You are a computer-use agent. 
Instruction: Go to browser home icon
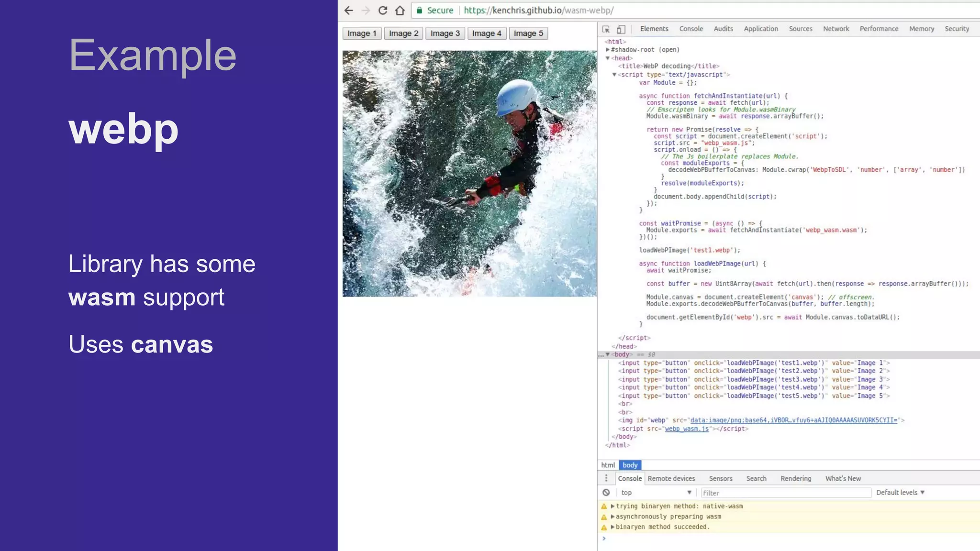coord(400,11)
